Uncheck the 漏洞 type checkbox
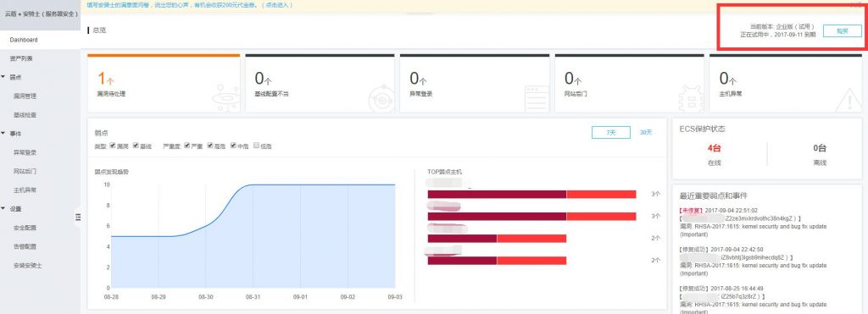This screenshot has height=314, width=868. (113, 146)
